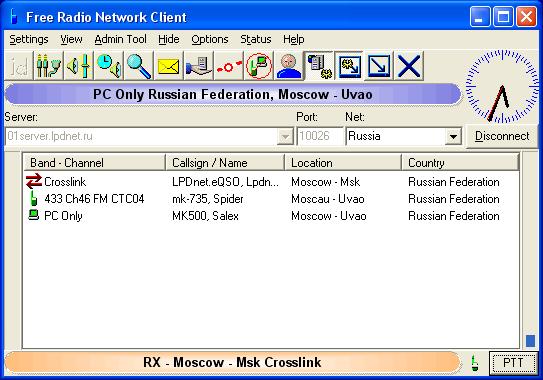Click the PC Only computer icon
Screen dimensions: 543x380
tap(34, 215)
